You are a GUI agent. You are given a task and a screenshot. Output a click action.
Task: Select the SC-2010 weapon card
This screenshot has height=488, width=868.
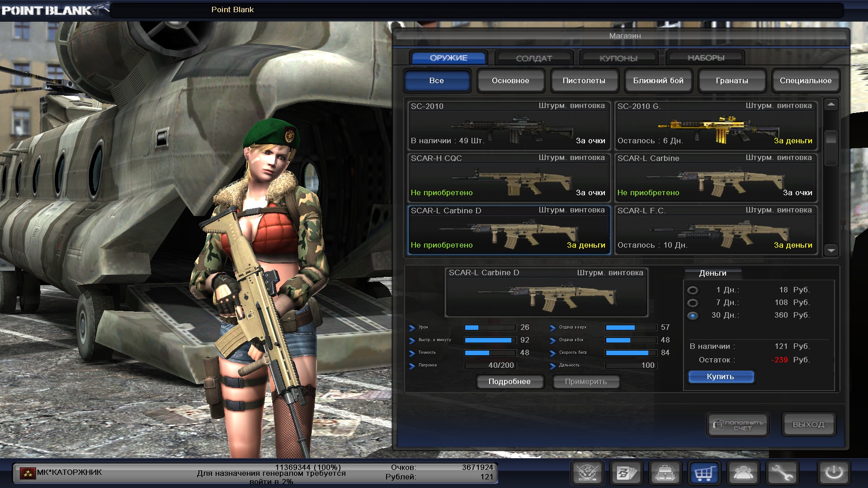coord(509,126)
